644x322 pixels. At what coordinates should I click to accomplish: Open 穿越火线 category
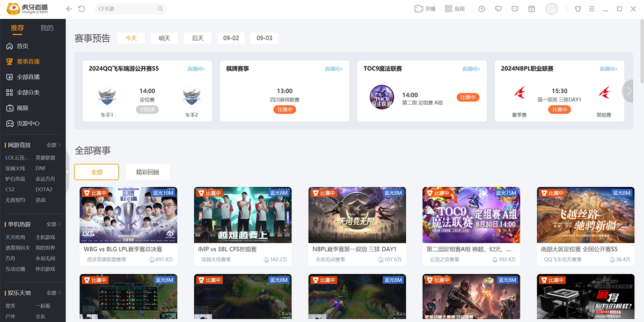coord(15,169)
